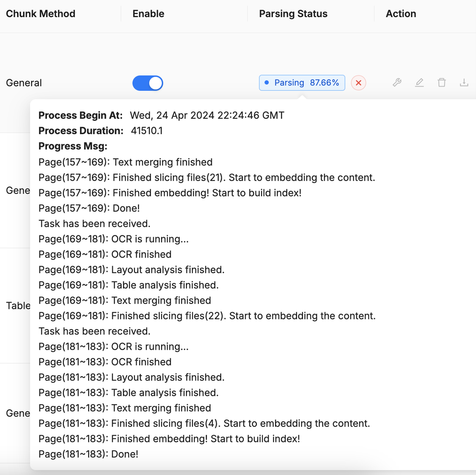Click the Process Duration value 41510.1
Screen dimensions: 476x475
coord(147,131)
